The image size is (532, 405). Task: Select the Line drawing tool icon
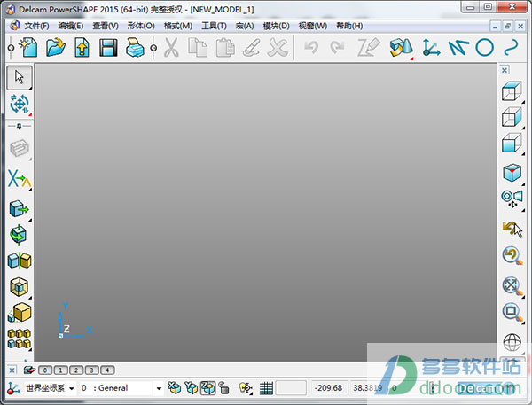tap(458, 48)
